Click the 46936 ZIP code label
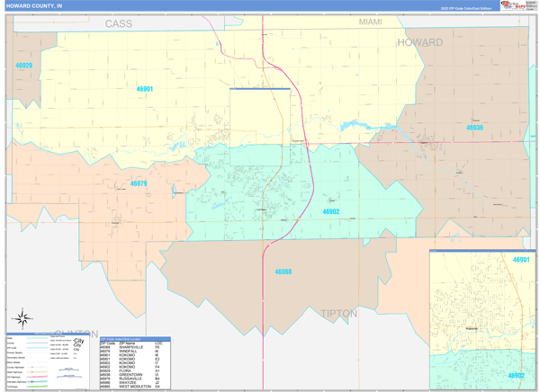540x392 pixels. coord(474,128)
